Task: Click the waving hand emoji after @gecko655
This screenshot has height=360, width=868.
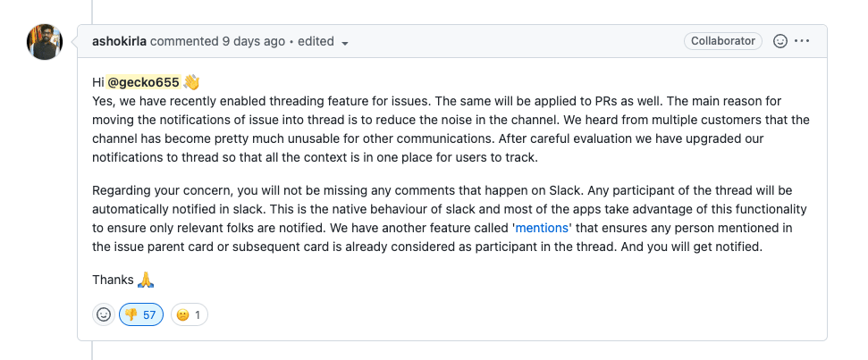Action: click(191, 82)
